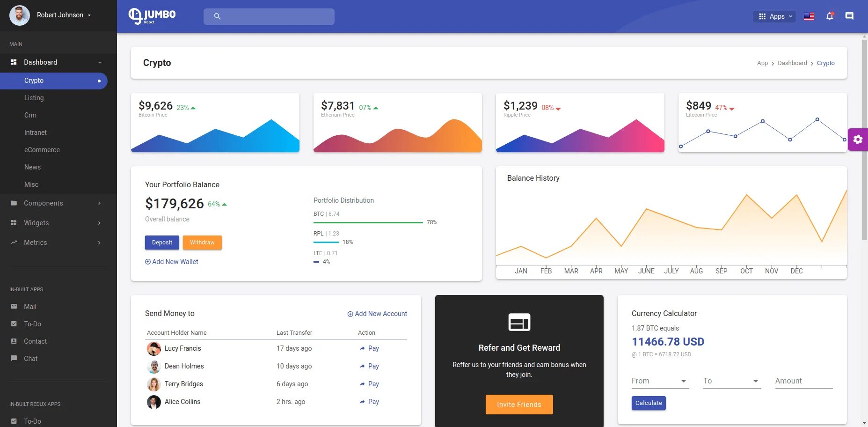Open the To currency dropdown
This screenshot has height=427, width=868.
click(732, 381)
